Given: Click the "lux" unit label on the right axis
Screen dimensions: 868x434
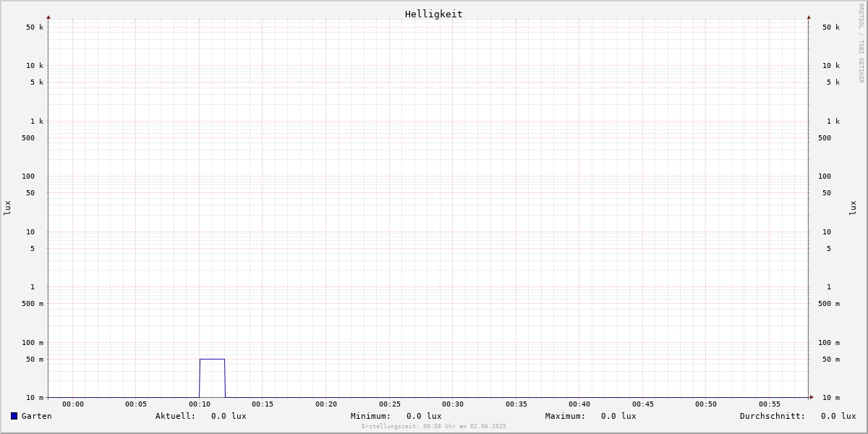Looking at the screenshot, I should tap(853, 208).
